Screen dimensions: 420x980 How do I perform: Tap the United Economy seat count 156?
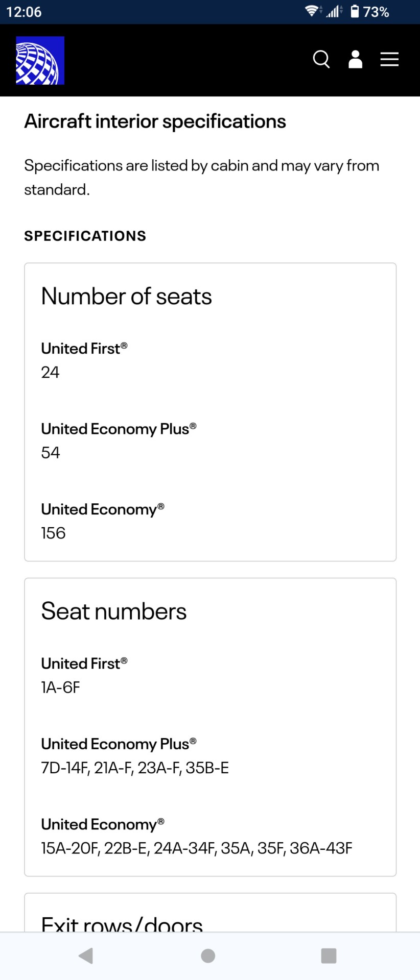[x=54, y=533]
